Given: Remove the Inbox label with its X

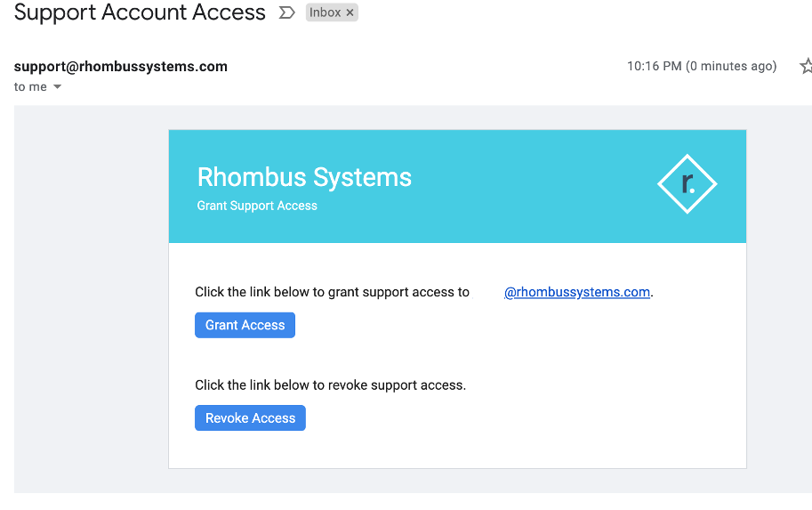Looking at the screenshot, I should 350,12.
